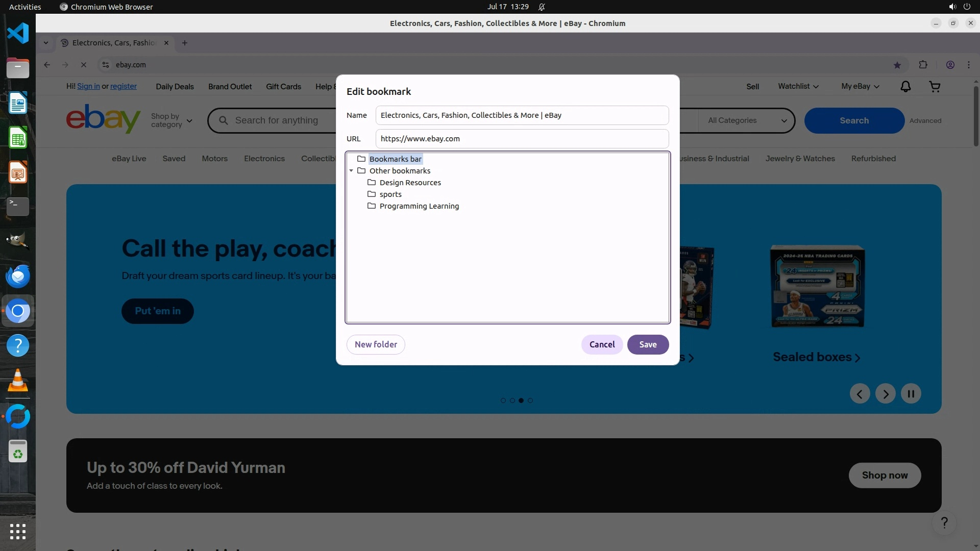Viewport: 980px width, 551px height.
Task: Expand the My eBay dropdown
Action: tap(860, 87)
